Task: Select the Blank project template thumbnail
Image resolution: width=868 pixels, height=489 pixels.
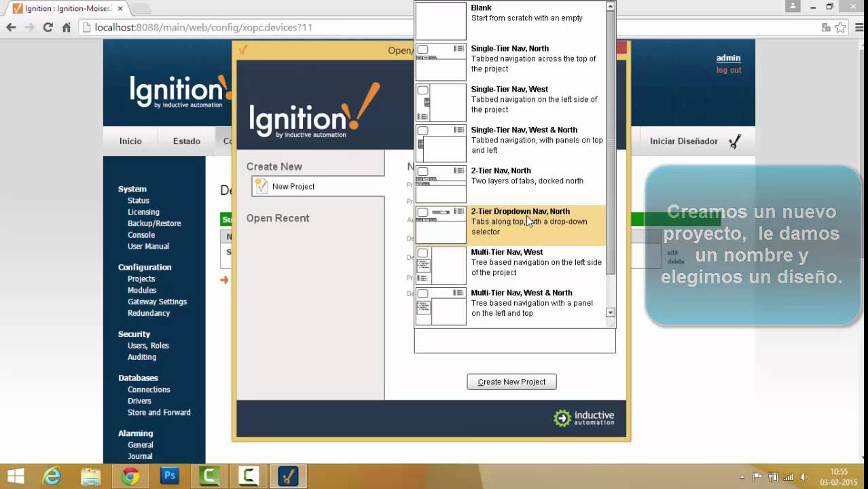Action: (441, 21)
